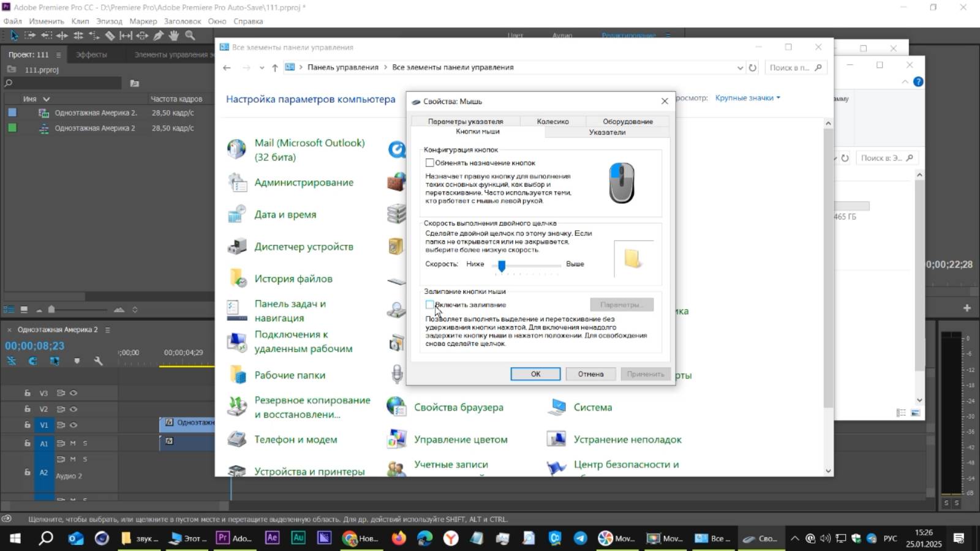
Task: Click the Project panel search field
Action: pos(62,83)
